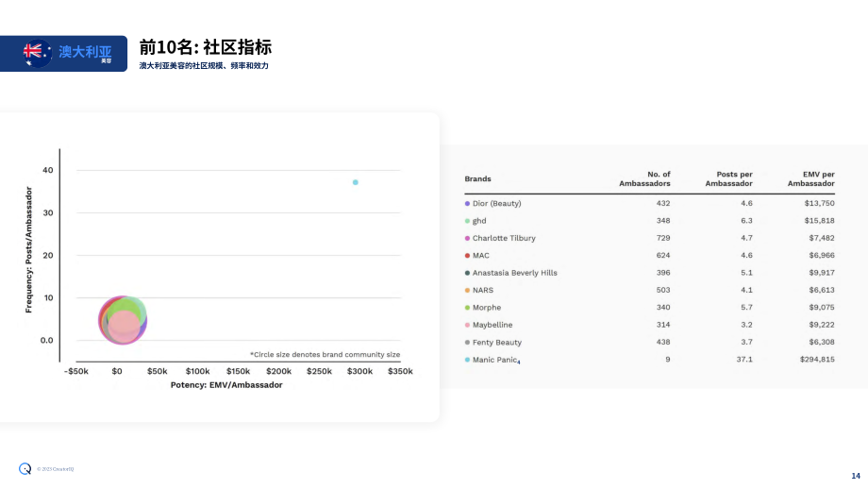868x489 pixels.
Task: Click the -$50k x-axis label
Action: point(76,371)
